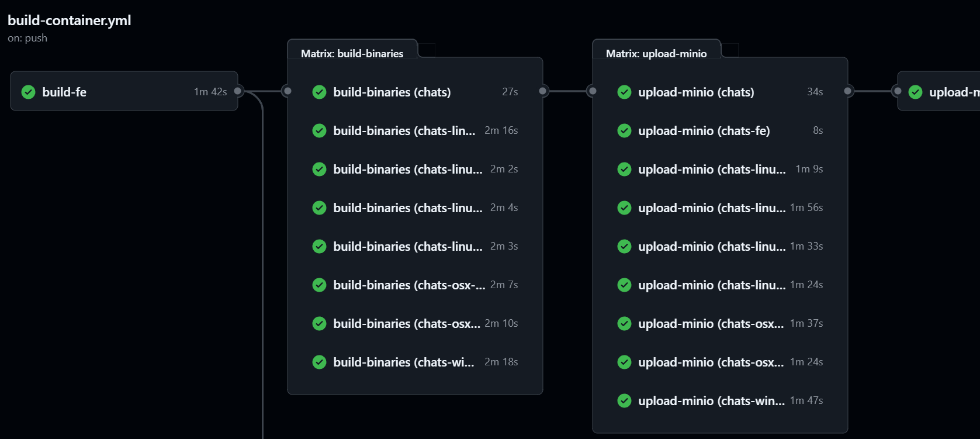Image resolution: width=980 pixels, height=439 pixels.
Task: Click the green check icon beside build-fe
Action: (x=28, y=92)
